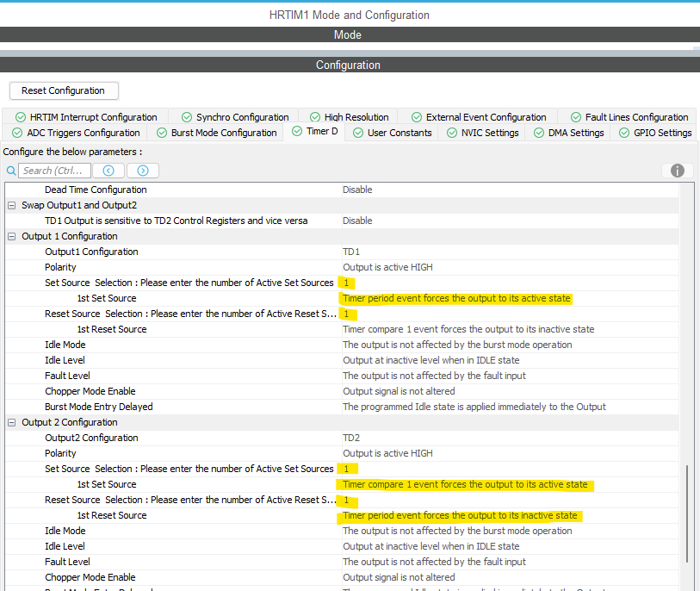Collapse the Output 2 Configuration section
The image size is (700, 591).
[12, 423]
